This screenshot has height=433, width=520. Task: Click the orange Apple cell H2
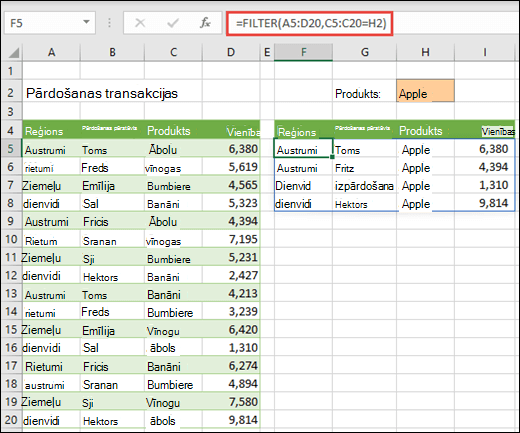(425, 91)
